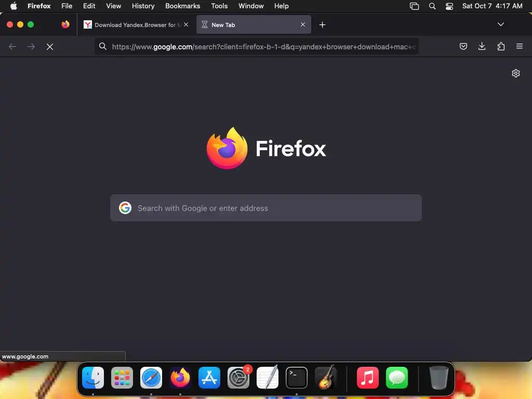532x399 pixels.
Task: Open the Bookmarks menu
Action: pyautogui.click(x=182, y=6)
